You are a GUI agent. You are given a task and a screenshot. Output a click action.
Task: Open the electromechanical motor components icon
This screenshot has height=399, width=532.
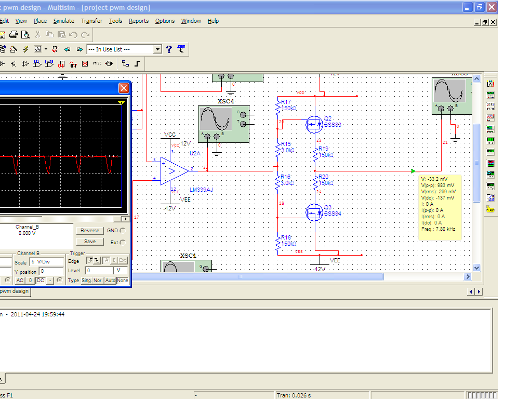click(109, 63)
